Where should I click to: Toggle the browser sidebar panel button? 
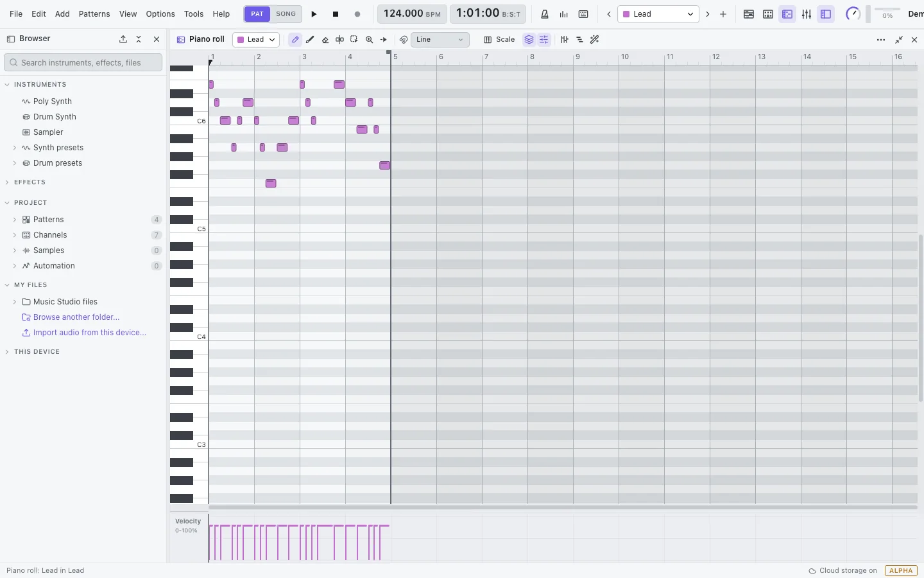click(826, 14)
